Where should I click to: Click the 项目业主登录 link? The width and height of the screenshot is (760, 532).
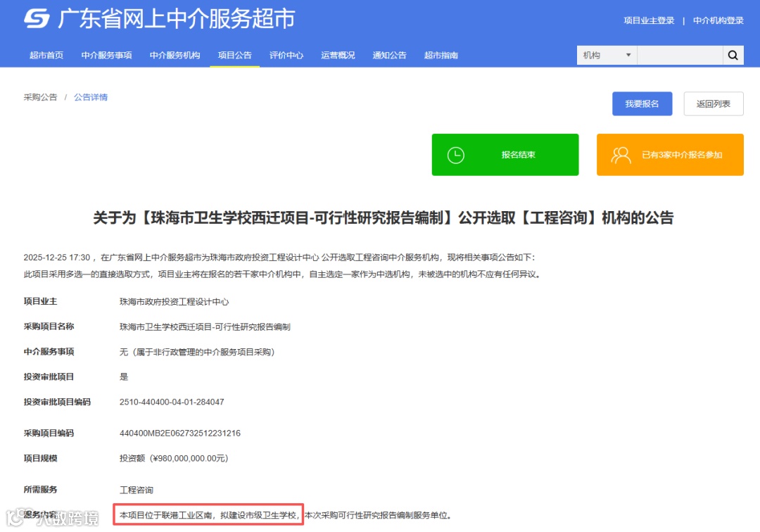(x=649, y=20)
